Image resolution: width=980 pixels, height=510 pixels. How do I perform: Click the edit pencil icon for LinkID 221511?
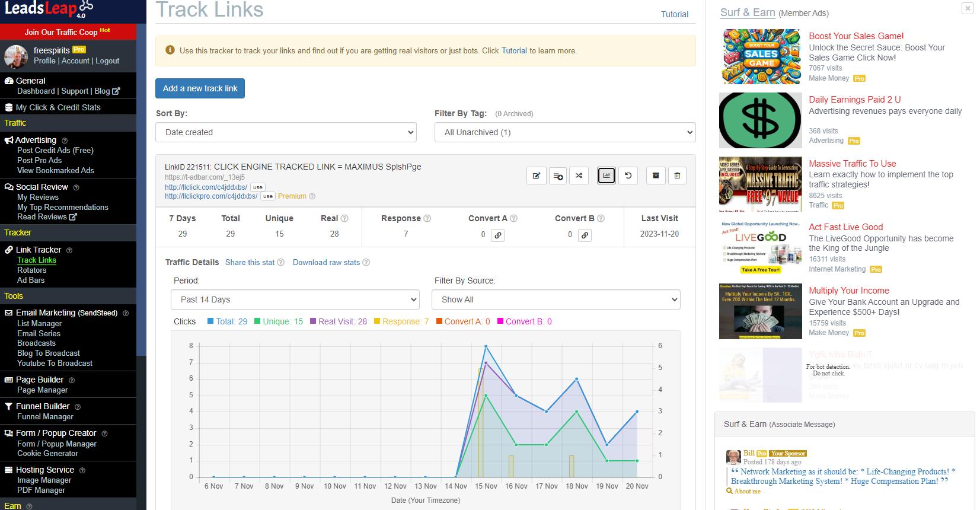click(536, 176)
